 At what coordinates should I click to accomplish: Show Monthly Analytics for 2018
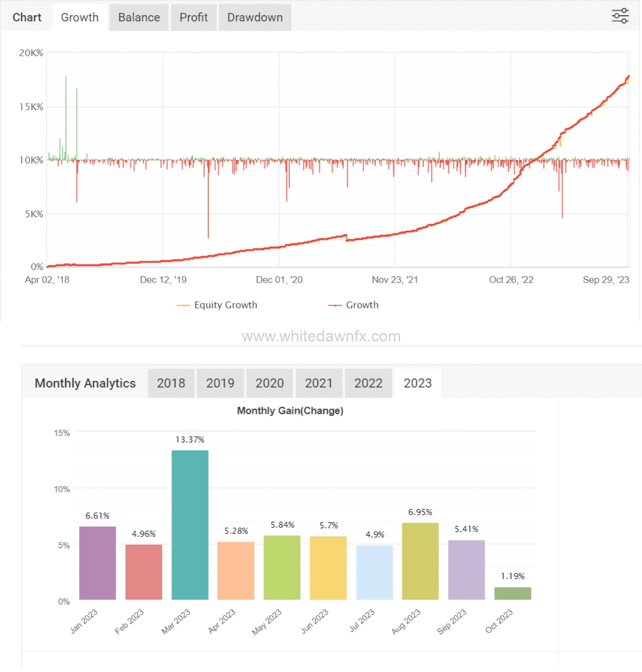tap(171, 383)
